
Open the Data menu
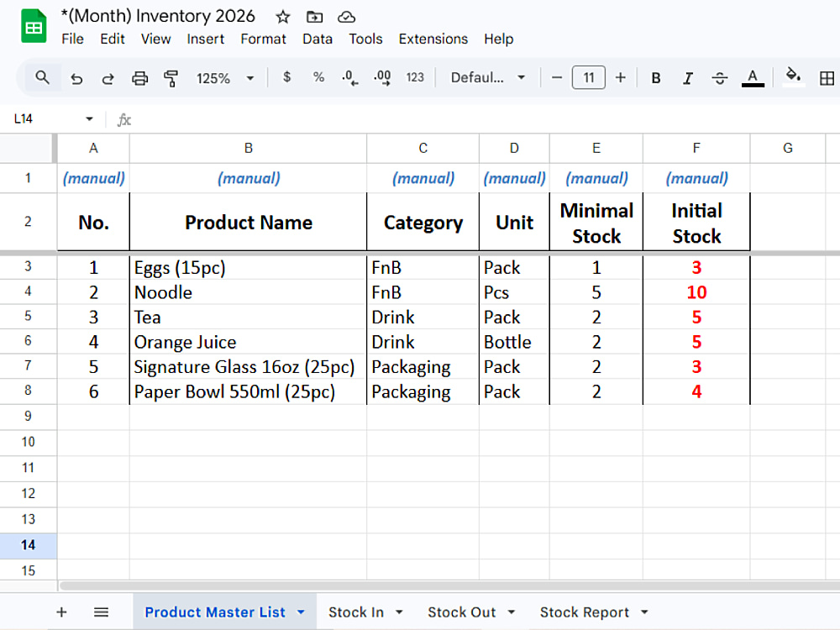point(318,39)
